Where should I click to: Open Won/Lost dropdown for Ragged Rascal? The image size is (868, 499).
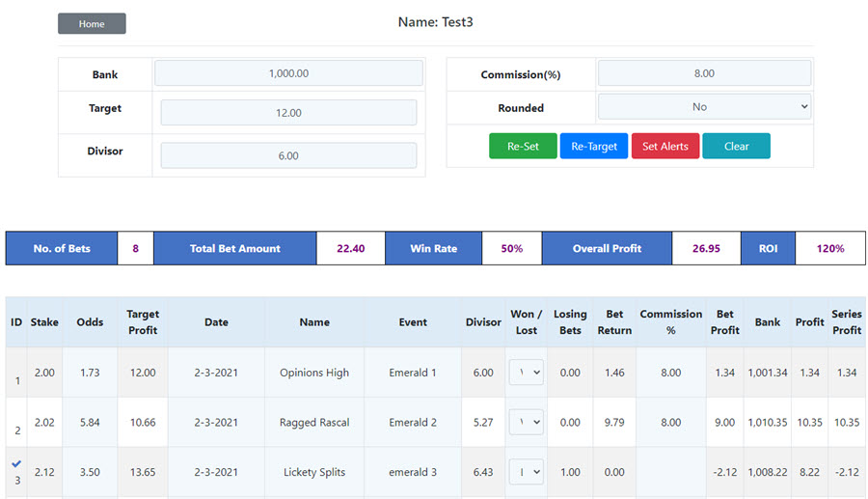pos(526,422)
